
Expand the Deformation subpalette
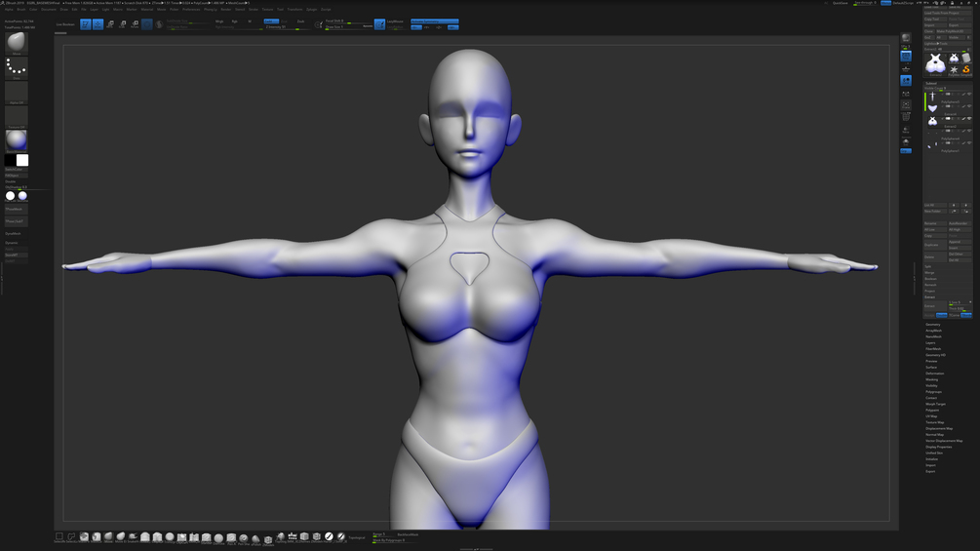click(935, 373)
